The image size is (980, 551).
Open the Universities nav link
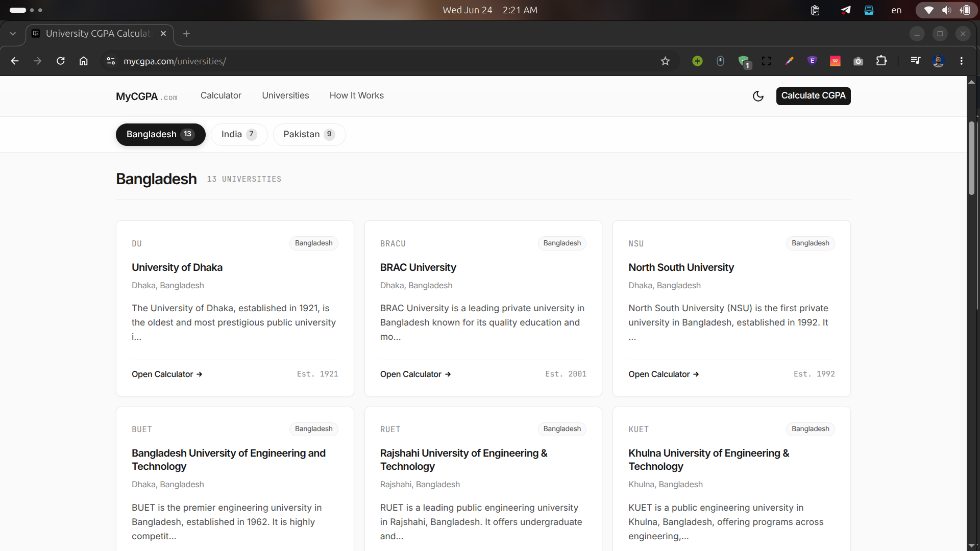pos(285,95)
